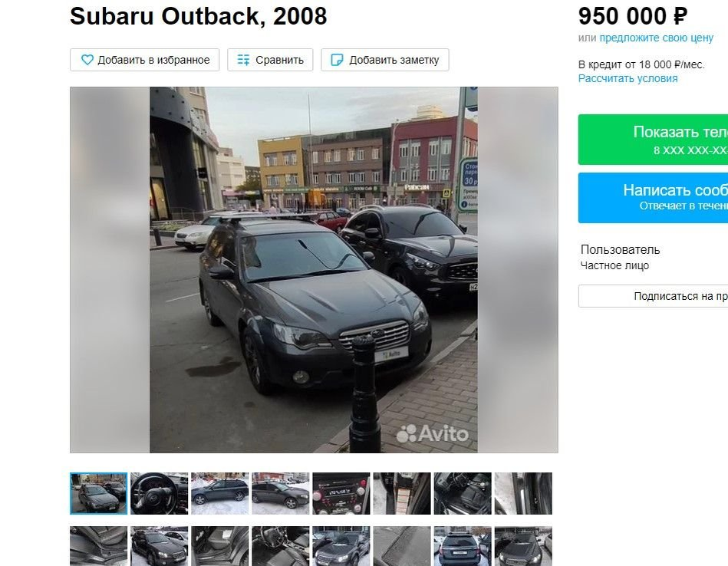Select the steering wheel photo thumbnail
This screenshot has width=728, height=566.
coord(160,494)
